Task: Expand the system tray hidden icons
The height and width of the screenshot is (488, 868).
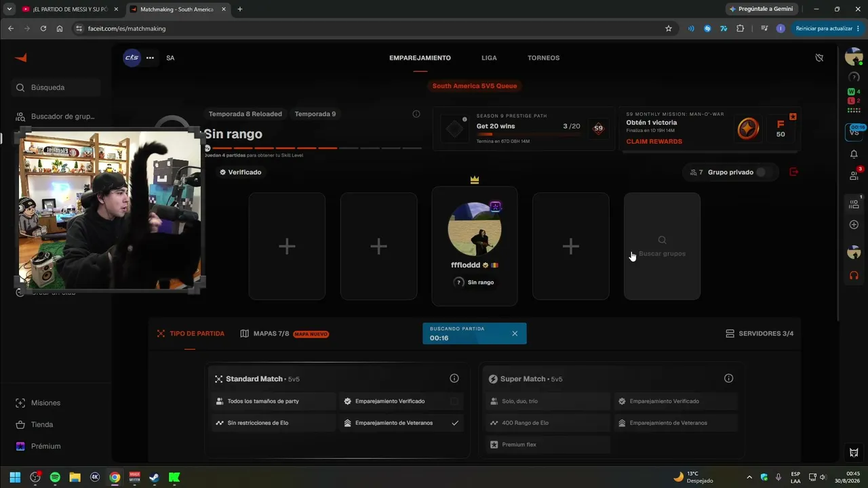Action: 749,477
